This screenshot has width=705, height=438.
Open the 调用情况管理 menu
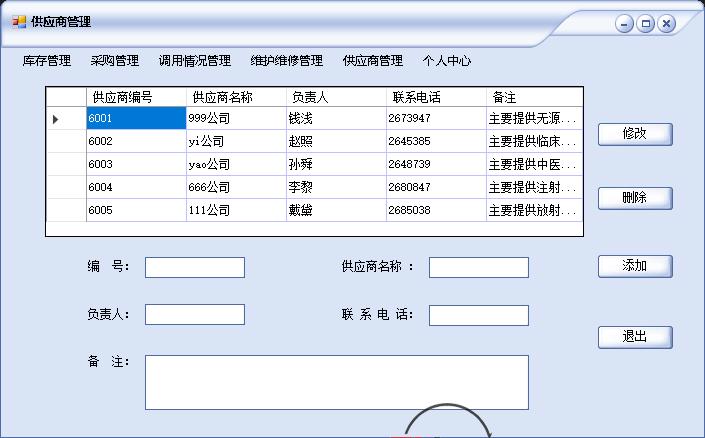(195, 61)
